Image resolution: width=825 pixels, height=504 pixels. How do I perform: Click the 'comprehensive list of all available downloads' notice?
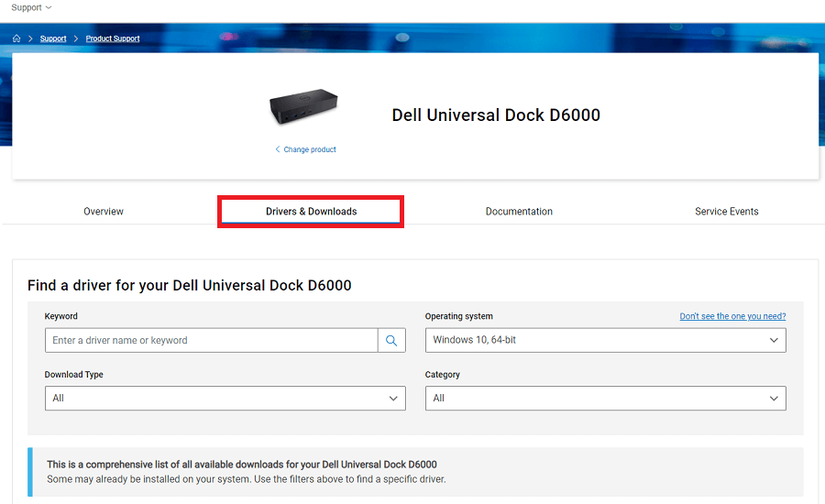(415, 472)
